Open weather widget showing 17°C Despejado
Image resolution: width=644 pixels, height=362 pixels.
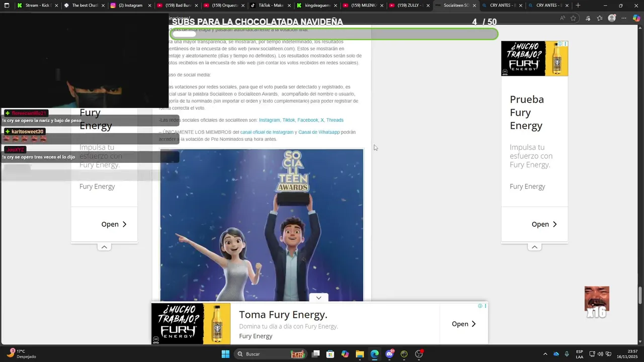click(x=21, y=354)
